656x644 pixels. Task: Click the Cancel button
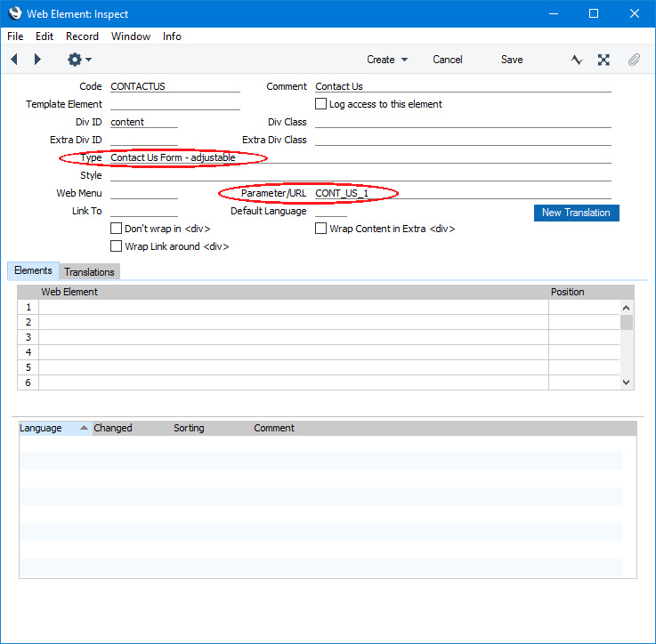447,60
